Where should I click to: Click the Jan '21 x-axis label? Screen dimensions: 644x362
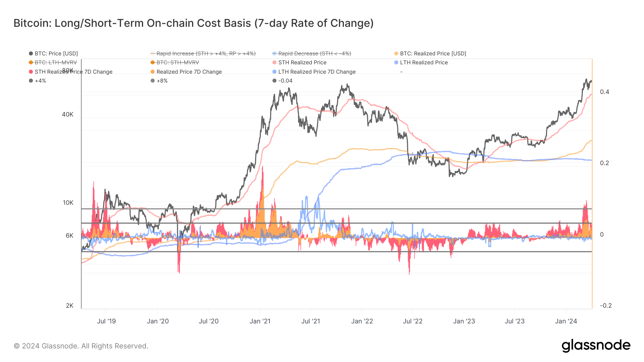pyautogui.click(x=260, y=321)
